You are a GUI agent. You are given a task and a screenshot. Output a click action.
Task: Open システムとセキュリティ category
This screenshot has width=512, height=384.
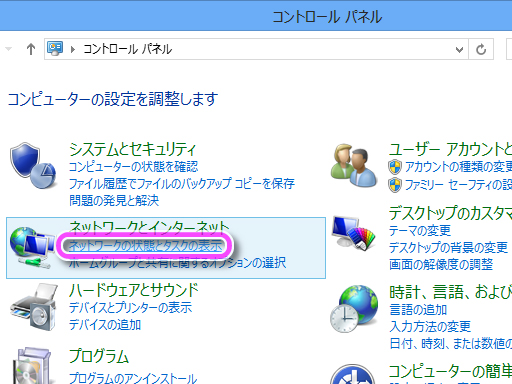tap(132, 149)
